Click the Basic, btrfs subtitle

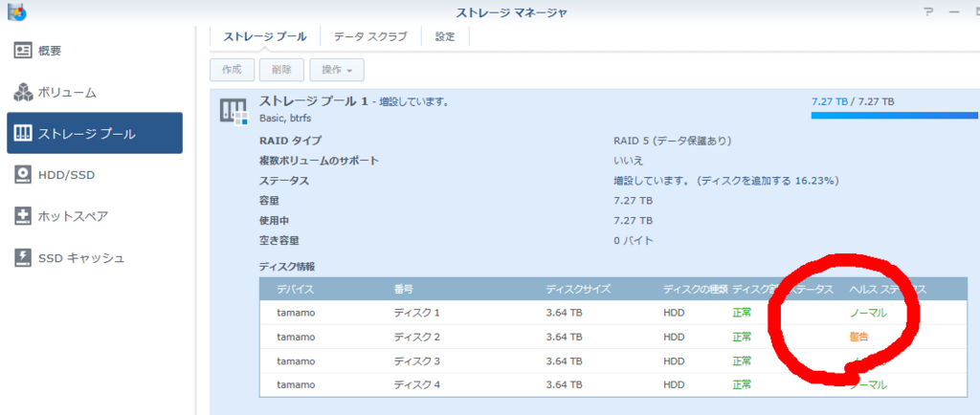coord(287,118)
